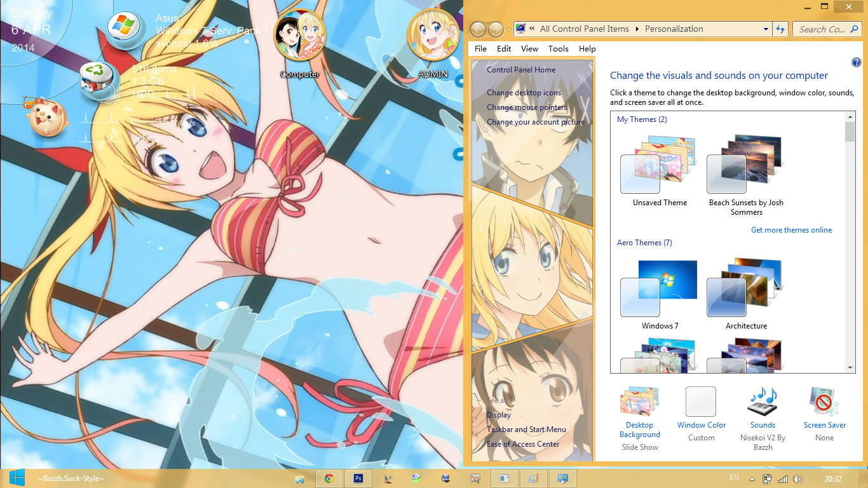Click the Get more themes online link

coord(791,229)
